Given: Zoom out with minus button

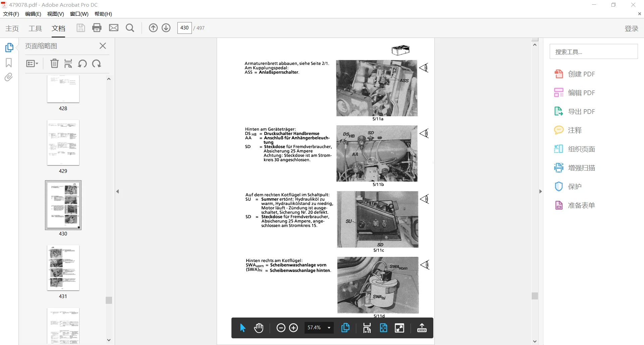Looking at the screenshot, I should point(281,328).
